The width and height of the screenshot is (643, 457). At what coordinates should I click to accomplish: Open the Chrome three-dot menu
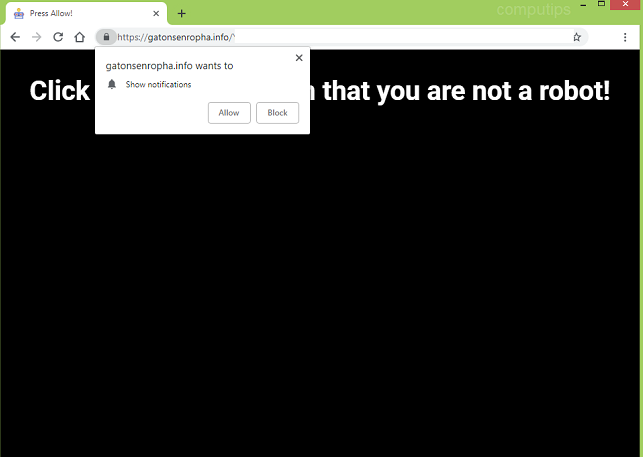point(625,37)
